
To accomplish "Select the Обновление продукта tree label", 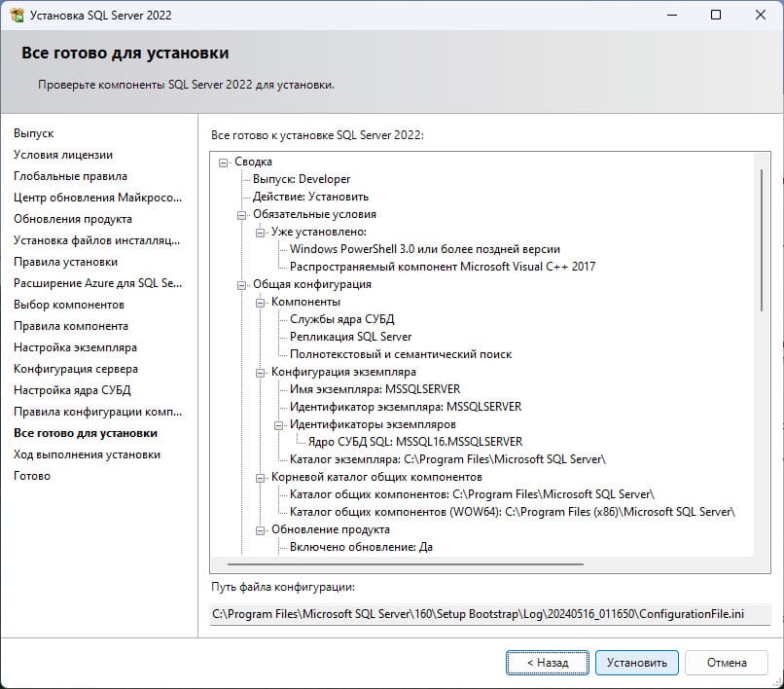I will [331, 529].
